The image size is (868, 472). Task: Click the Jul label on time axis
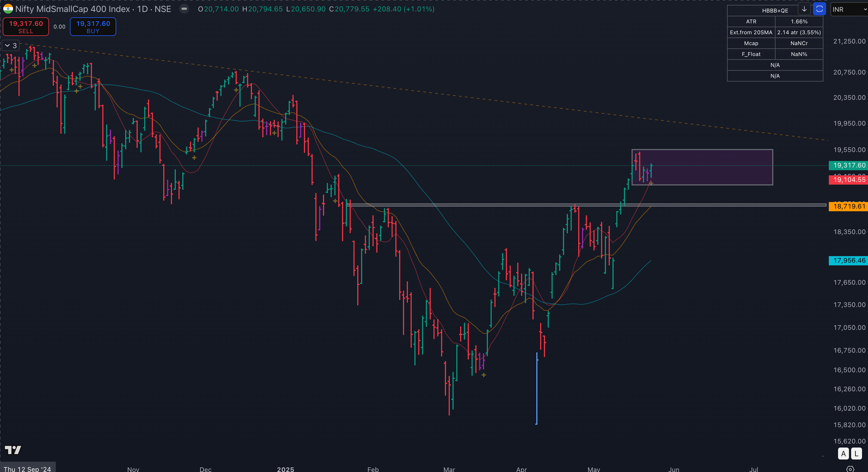click(754, 469)
